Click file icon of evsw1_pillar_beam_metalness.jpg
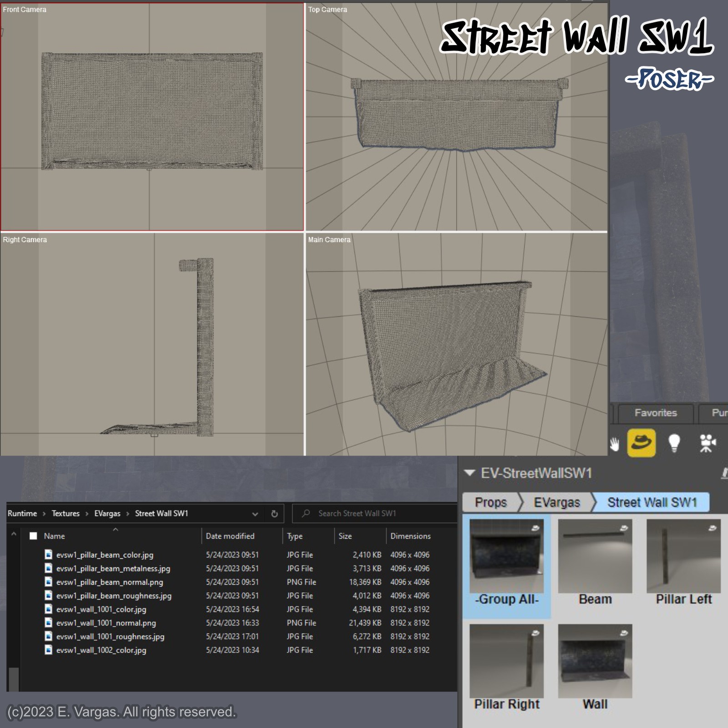Viewport: 728px width, 728px height. tap(49, 568)
